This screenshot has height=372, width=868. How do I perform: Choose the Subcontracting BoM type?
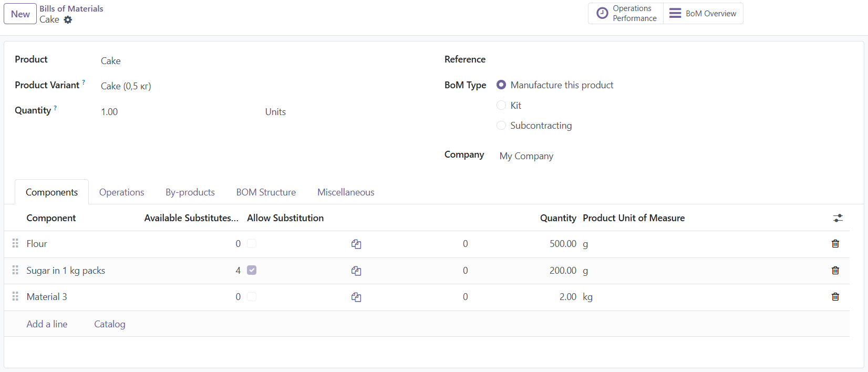tap(501, 126)
